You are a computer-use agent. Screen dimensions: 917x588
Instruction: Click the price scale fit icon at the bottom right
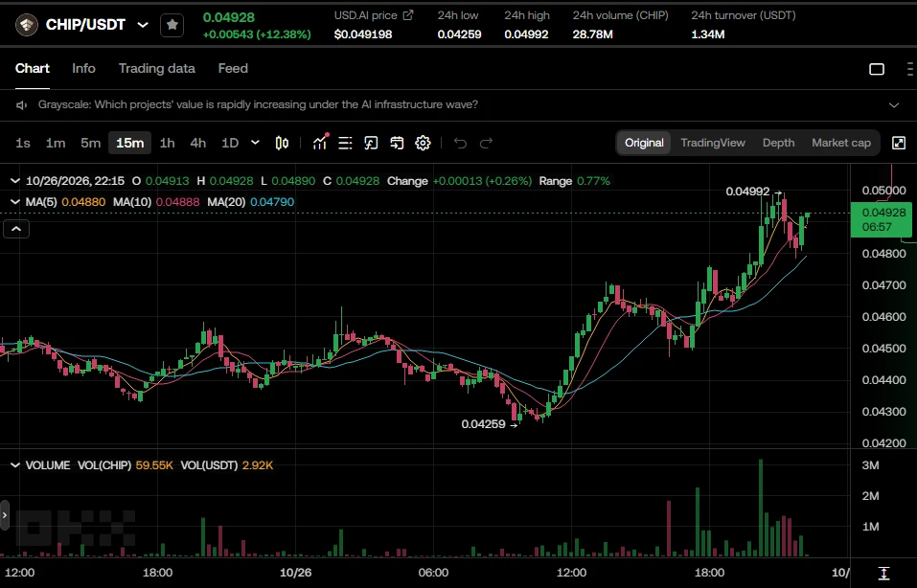tap(883, 573)
